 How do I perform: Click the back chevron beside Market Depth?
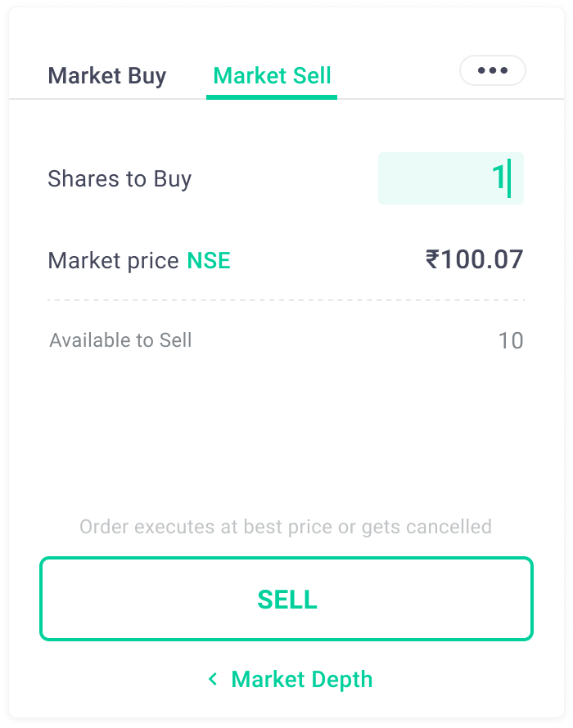pyautogui.click(x=214, y=678)
